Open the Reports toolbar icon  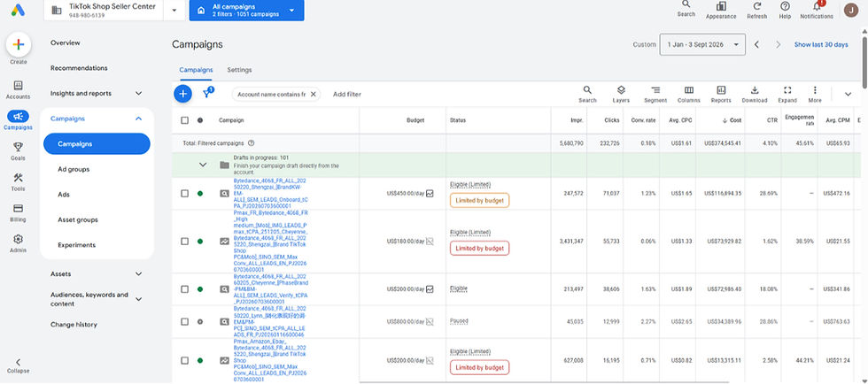coord(721,90)
